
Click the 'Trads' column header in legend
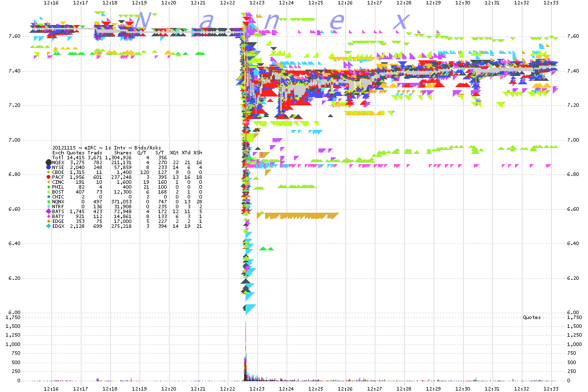click(95, 152)
